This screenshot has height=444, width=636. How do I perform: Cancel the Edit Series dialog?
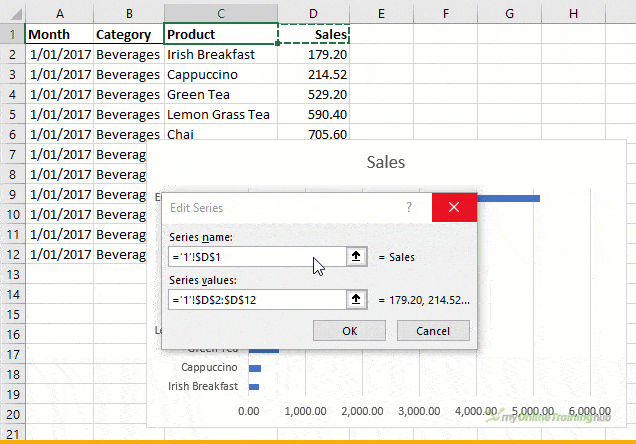tap(433, 331)
